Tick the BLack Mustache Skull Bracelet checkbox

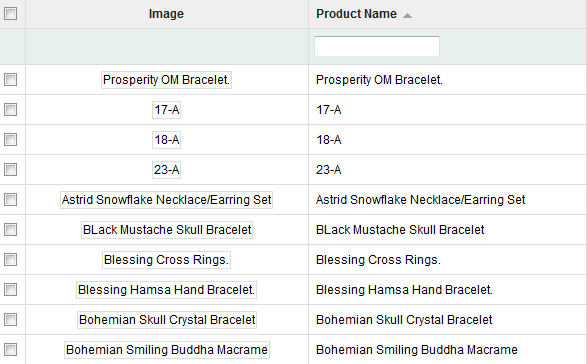(10, 229)
